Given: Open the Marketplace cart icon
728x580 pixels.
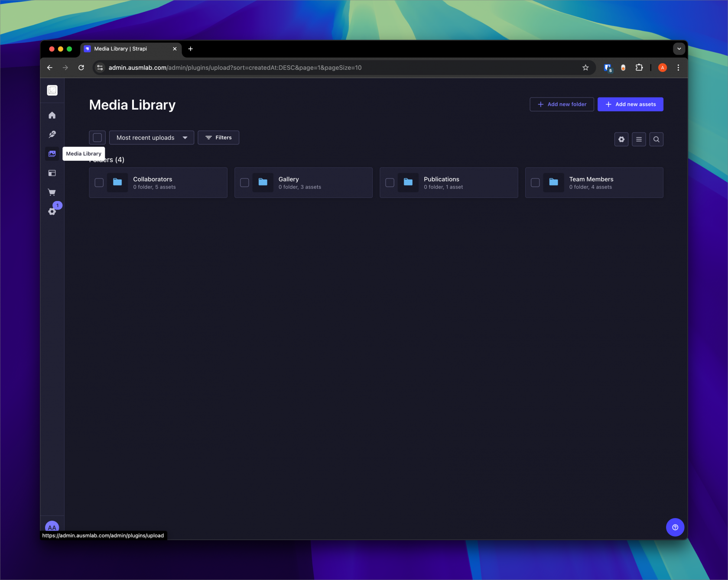Looking at the screenshot, I should 52,192.
